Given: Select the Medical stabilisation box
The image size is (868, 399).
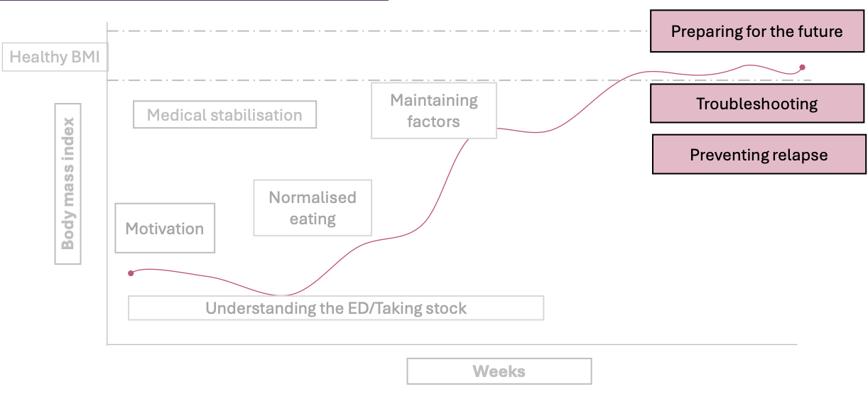Looking at the screenshot, I should 224,115.
